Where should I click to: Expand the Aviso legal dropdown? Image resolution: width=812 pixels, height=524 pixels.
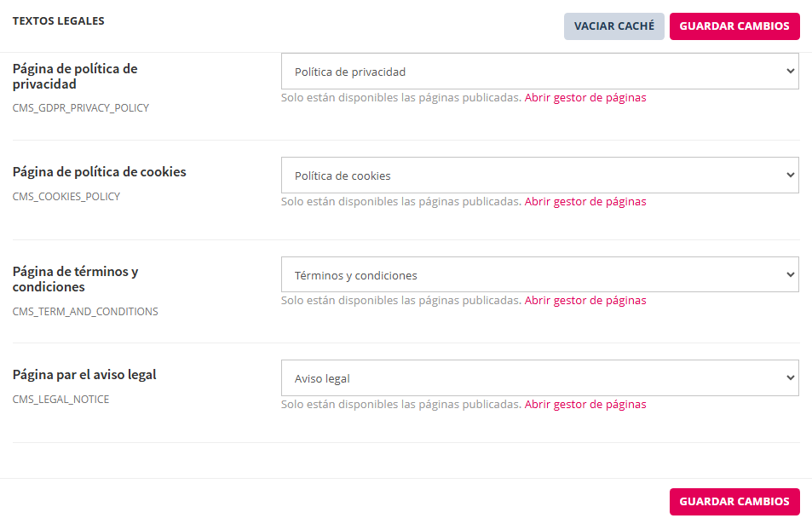pos(539,378)
